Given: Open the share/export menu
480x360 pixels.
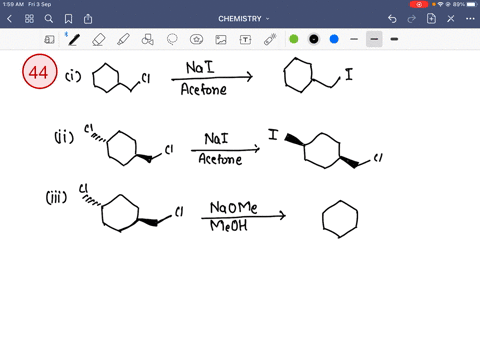Looking at the screenshot, I should [x=88, y=19].
